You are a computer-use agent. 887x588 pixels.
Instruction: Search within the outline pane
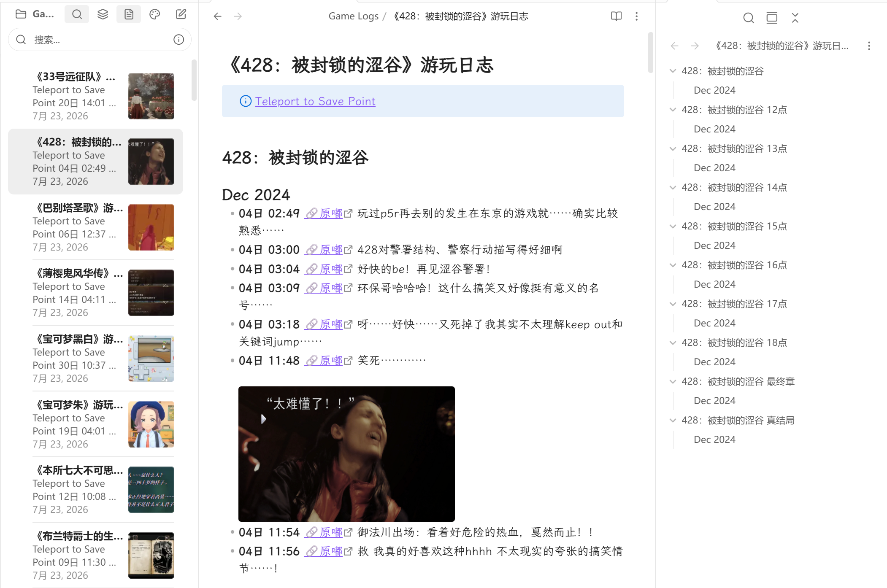[749, 18]
